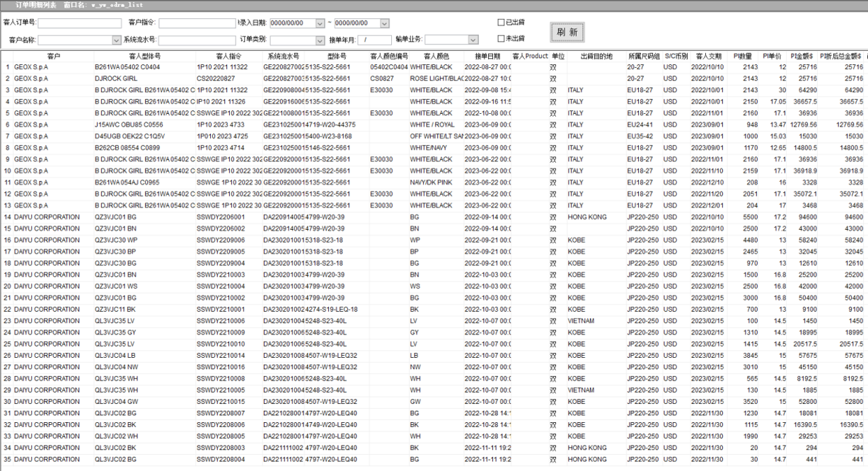Click the 出货目的地 column header
Viewport: 868px width, 471px height.
pos(596,56)
